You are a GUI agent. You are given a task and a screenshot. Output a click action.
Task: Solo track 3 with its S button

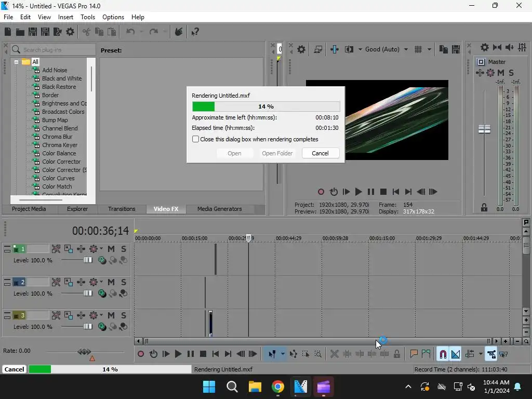[x=124, y=315]
